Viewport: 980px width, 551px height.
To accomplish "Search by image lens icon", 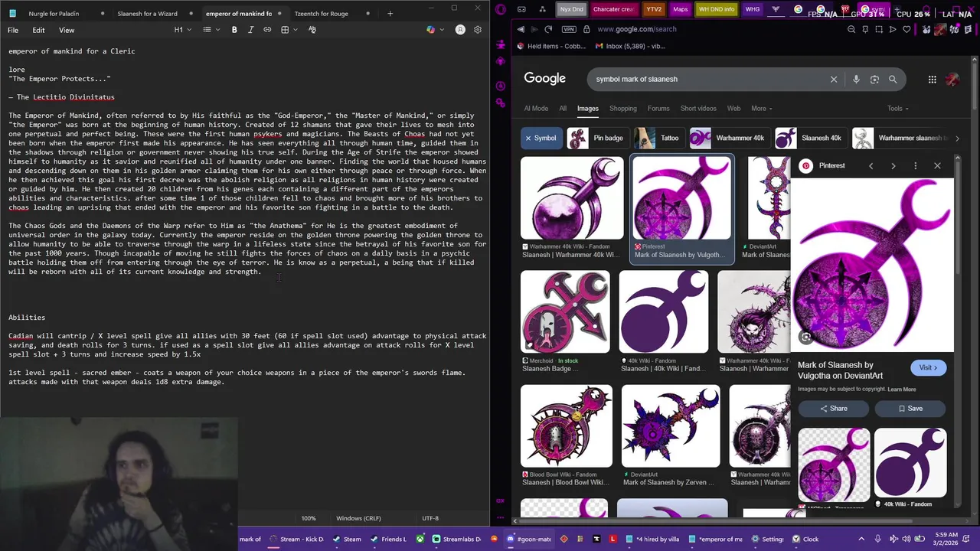I will [x=874, y=79].
